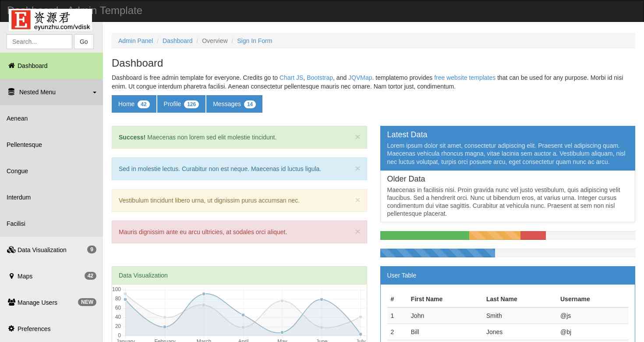This screenshot has width=644, height=342.
Task: Close the blue 'Sed in molestie lectus' alert
Action: 357,168
